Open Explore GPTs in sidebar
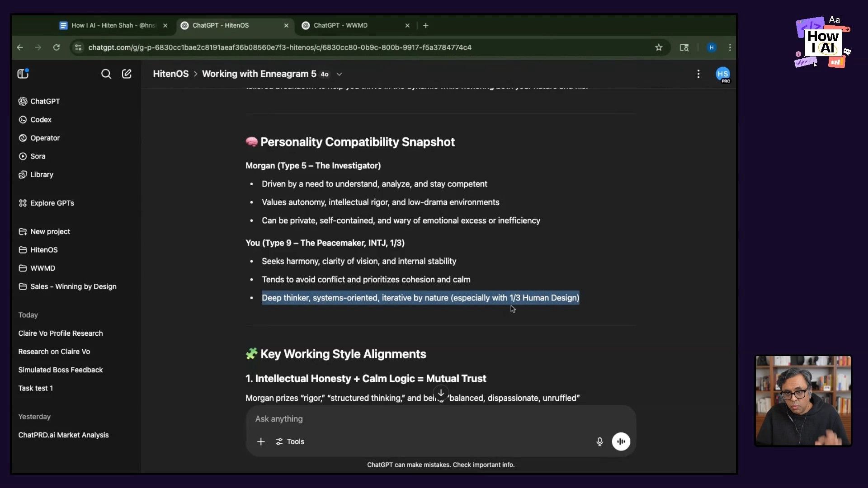 [x=47, y=203]
